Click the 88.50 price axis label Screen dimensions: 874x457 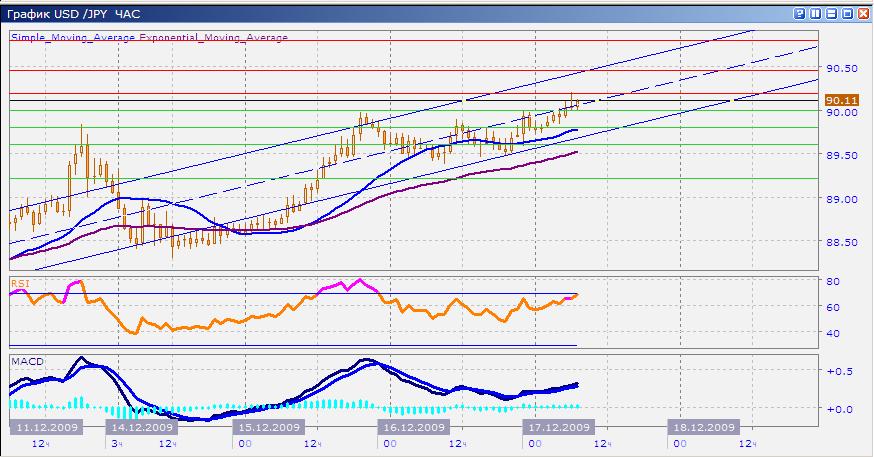coord(842,241)
